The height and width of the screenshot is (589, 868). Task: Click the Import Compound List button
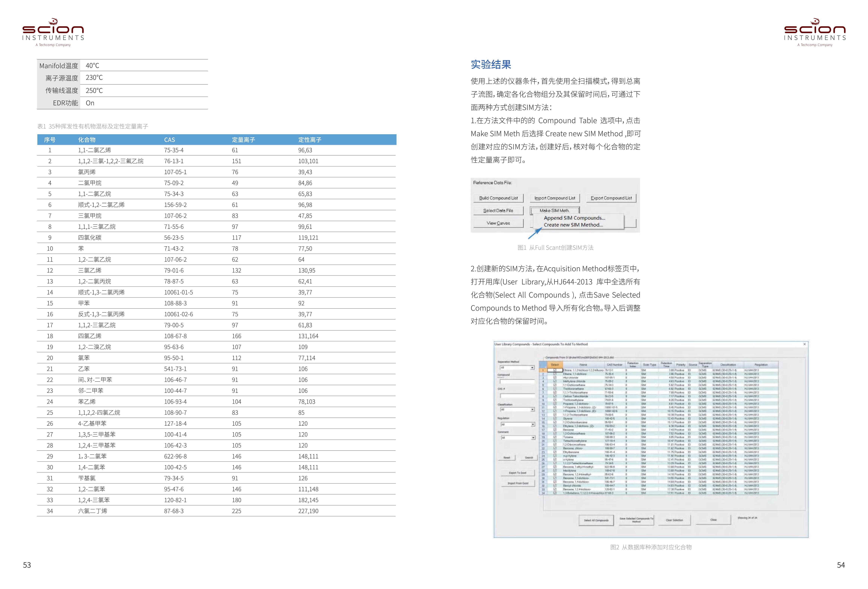tap(555, 198)
